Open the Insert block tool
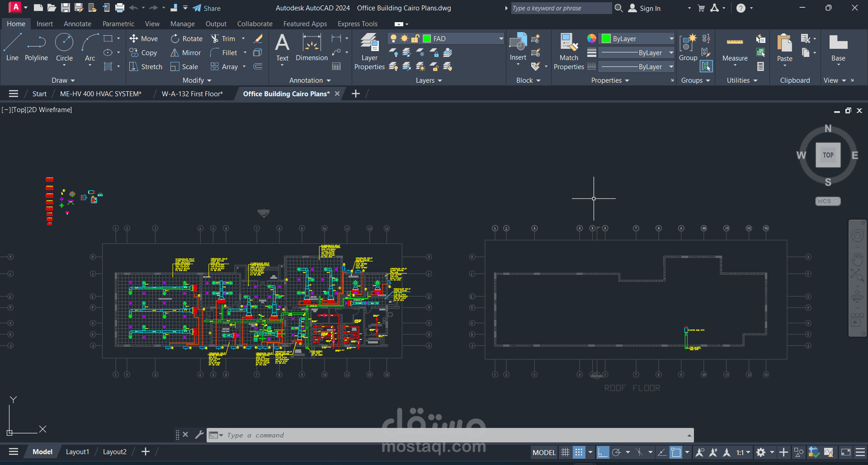Image resolution: width=868 pixels, height=465 pixels. [x=518, y=47]
